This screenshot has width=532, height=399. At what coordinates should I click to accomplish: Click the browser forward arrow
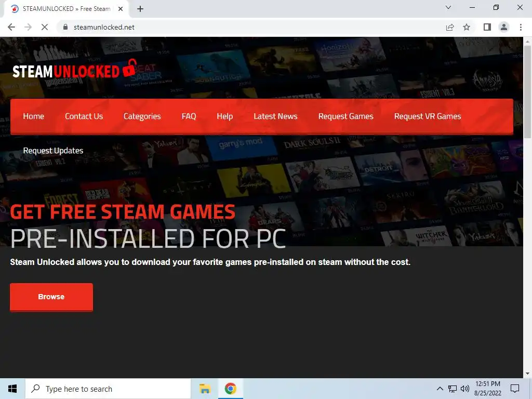coord(28,27)
